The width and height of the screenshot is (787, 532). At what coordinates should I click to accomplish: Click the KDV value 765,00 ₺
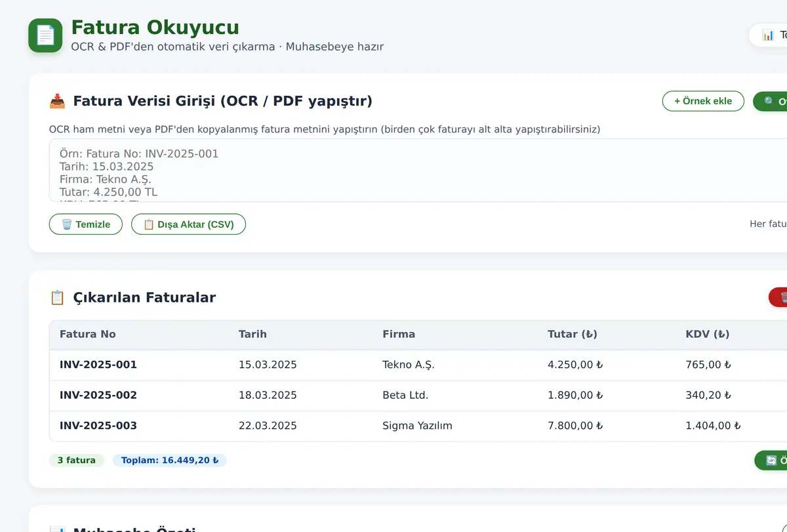(708, 365)
